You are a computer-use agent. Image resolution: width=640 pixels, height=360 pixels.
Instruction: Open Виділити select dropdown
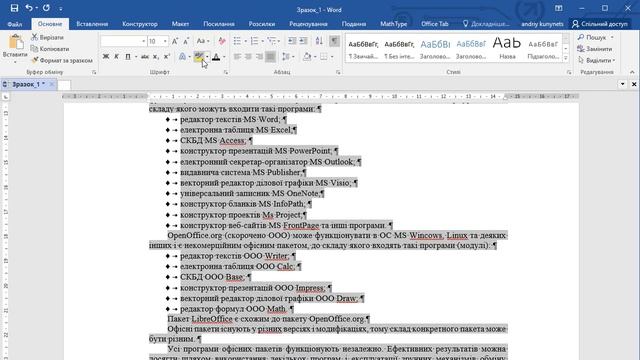[596, 60]
